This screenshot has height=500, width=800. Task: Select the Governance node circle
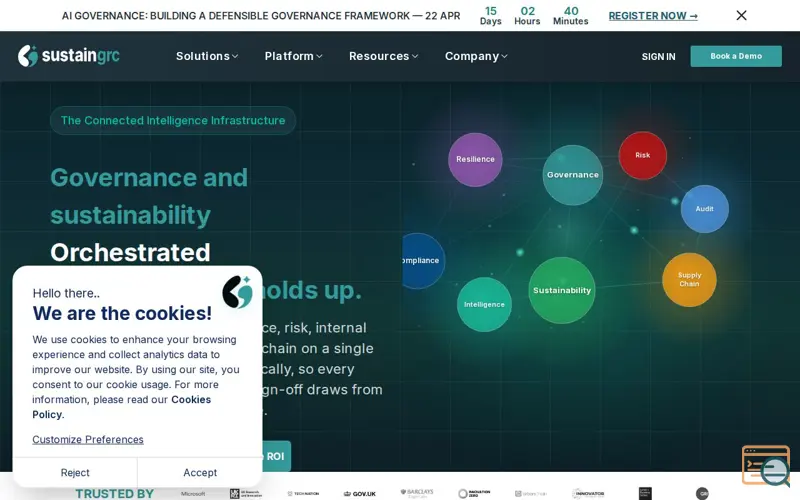coord(572,175)
